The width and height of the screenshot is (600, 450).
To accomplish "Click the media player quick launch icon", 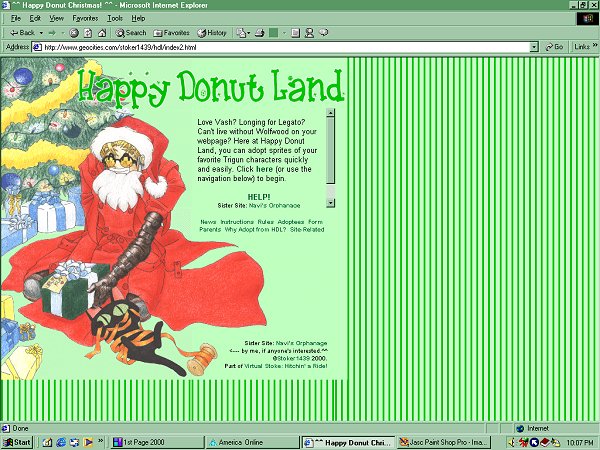I will (x=88, y=442).
